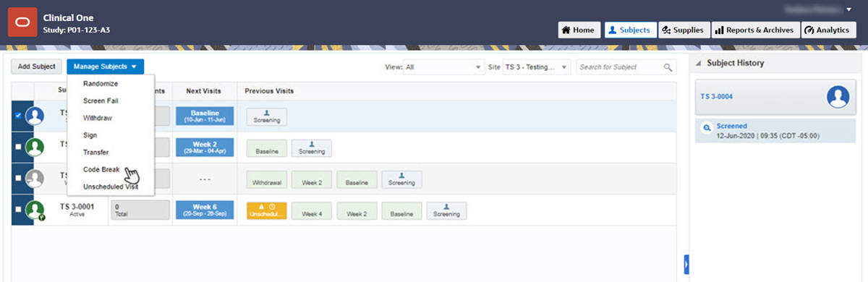Click the Previous Visits column header

[269, 91]
